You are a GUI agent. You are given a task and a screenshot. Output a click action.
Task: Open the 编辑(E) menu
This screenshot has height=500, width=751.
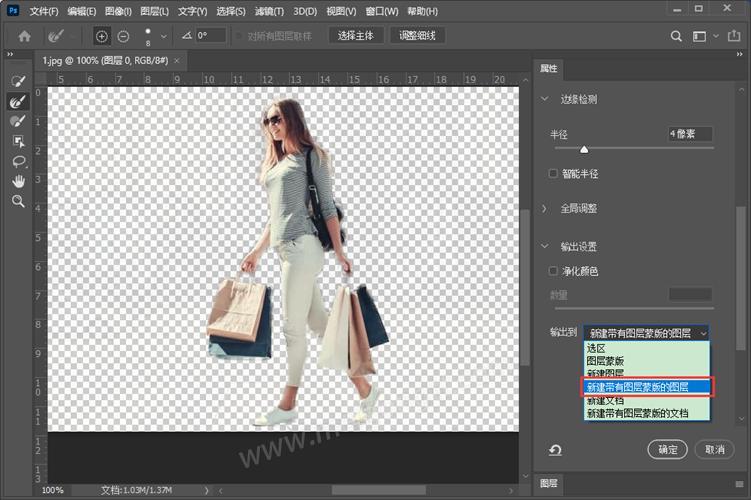click(x=81, y=11)
